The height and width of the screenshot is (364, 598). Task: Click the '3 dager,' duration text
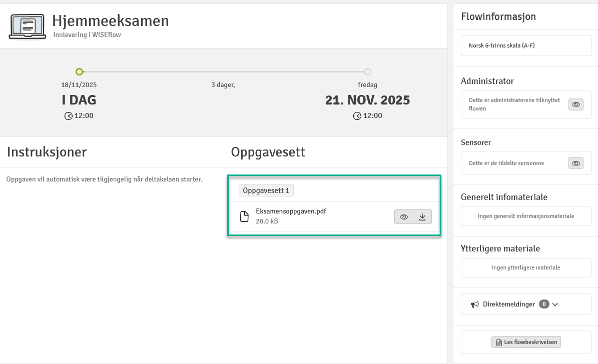(223, 84)
